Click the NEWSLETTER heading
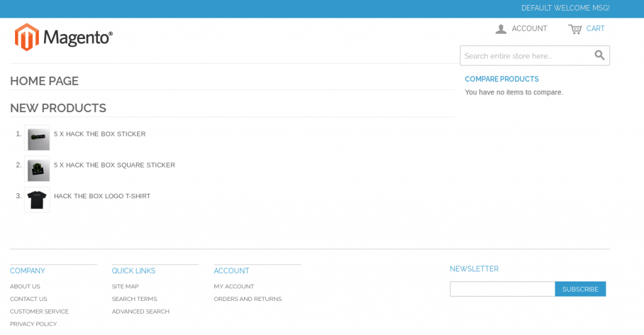Image resolution: width=644 pixels, height=335 pixels. (x=474, y=269)
